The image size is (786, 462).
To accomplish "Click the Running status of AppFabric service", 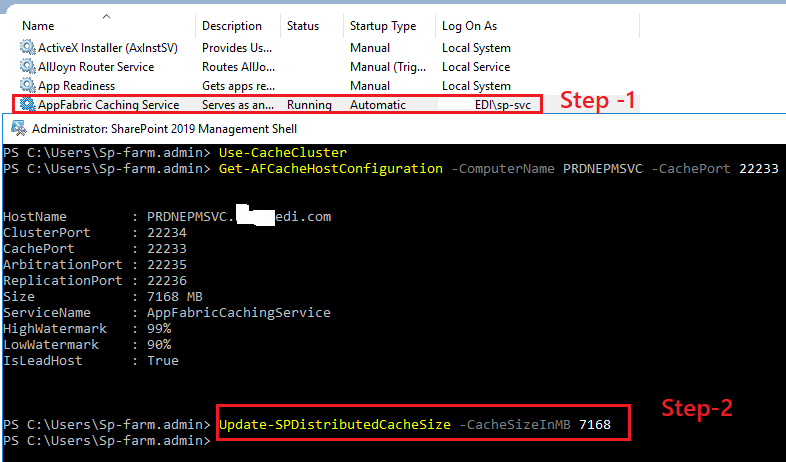I will pos(309,105).
